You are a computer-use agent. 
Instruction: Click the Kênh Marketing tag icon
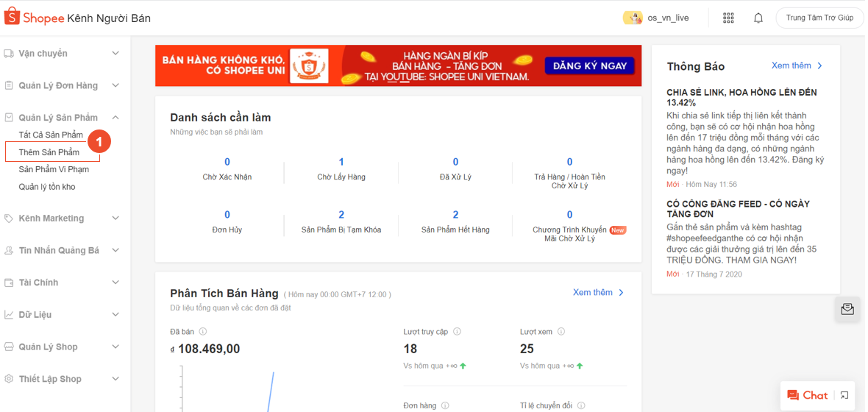point(8,219)
